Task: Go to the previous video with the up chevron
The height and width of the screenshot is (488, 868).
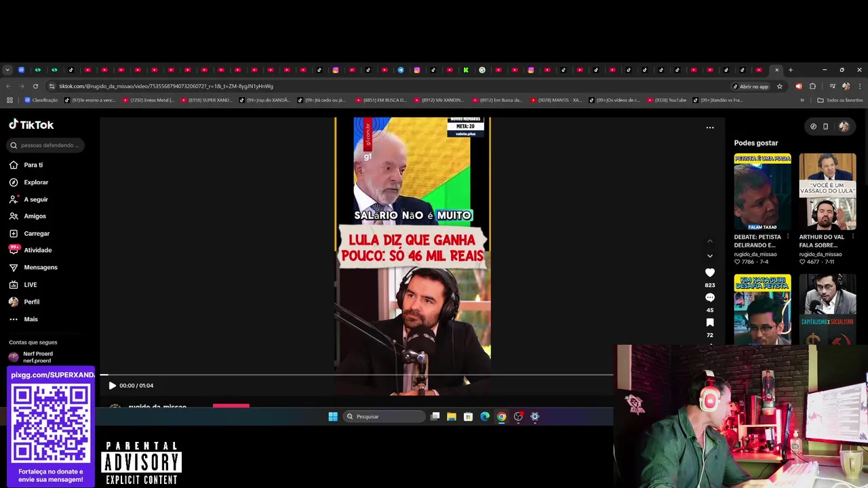Action: tap(710, 241)
